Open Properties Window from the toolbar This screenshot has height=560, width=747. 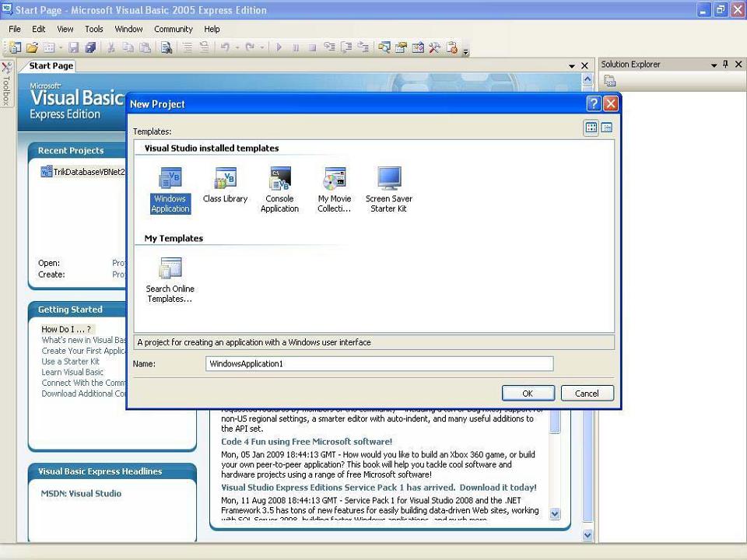tap(402, 47)
